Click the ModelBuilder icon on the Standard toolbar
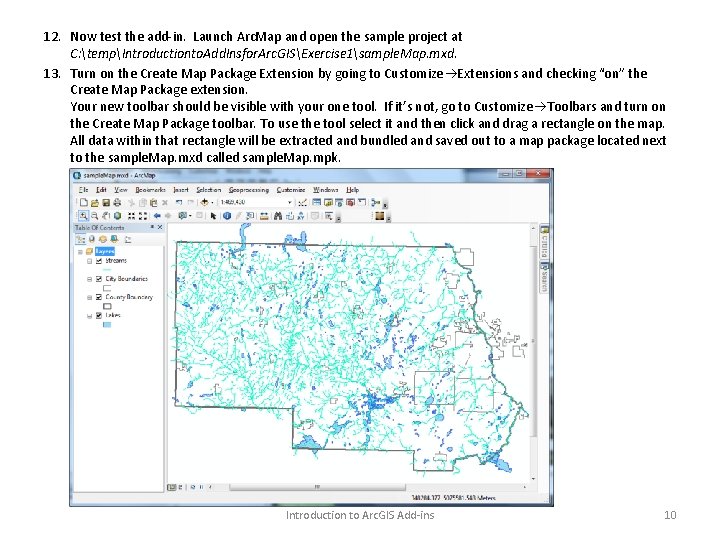Image resolution: width=720 pixels, height=540 pixels. coord(376,202)
